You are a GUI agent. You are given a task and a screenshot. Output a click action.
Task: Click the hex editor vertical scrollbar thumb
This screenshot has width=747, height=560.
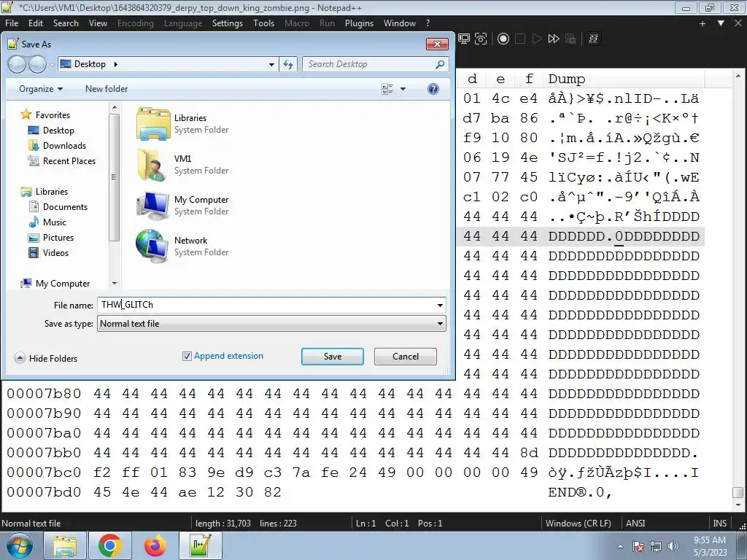tap(738, 492)
